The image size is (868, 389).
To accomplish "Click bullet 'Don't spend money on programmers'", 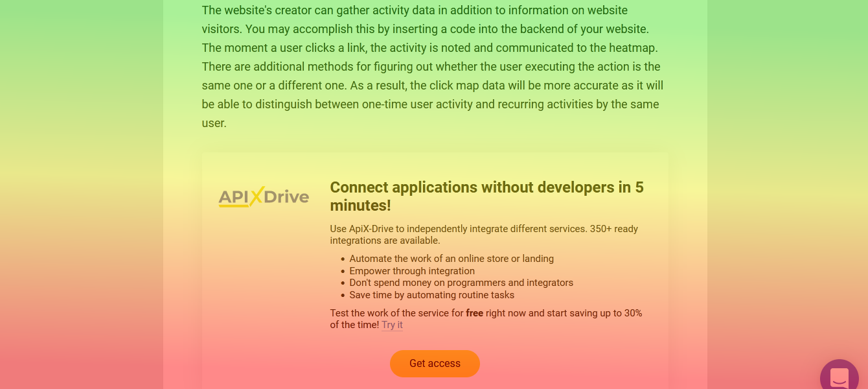I will pyautogui.click(x=461, y=283).
